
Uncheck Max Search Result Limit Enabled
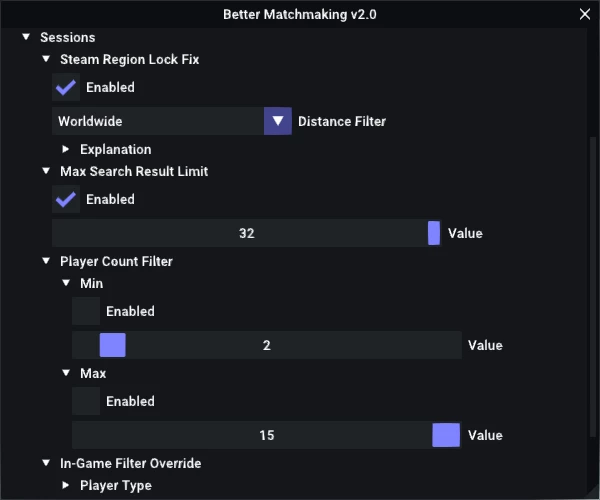point(66,199)
